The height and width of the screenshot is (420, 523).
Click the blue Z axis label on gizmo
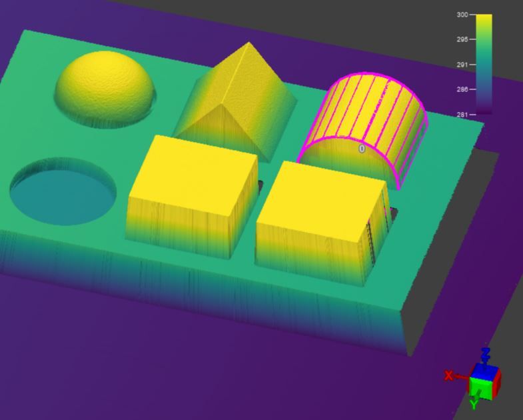[486, 353]
